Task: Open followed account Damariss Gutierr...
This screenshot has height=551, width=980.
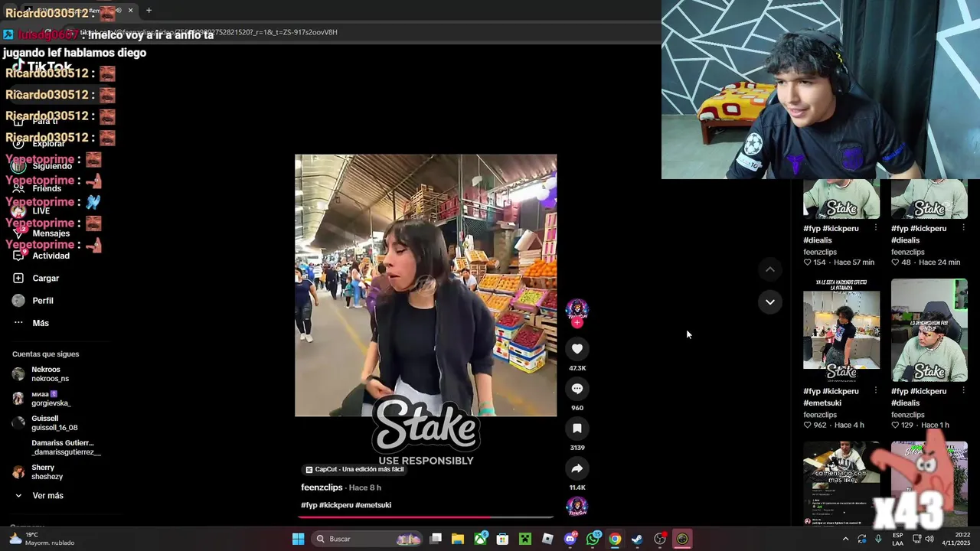Action: pyautogui.click(x=66, y=448)
